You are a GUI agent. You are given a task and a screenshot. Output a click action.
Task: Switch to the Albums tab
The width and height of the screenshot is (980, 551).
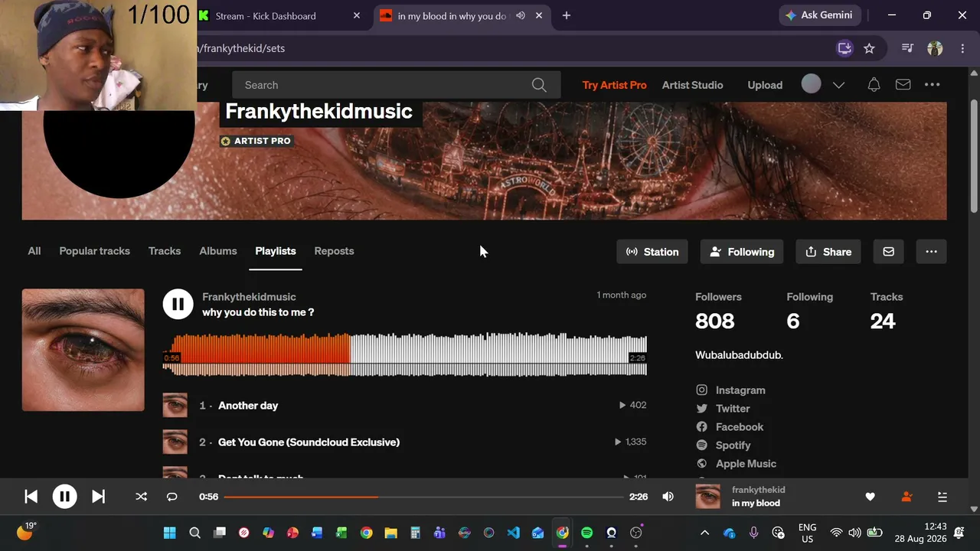[218, 251]
